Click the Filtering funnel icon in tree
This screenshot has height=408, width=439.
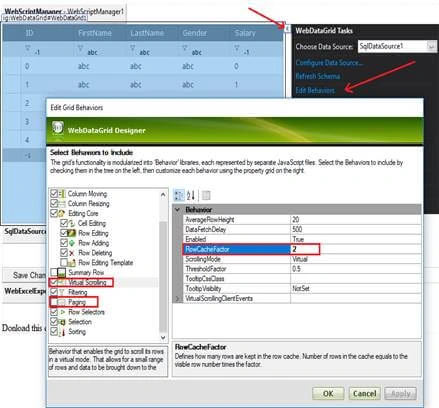point(62,292)
